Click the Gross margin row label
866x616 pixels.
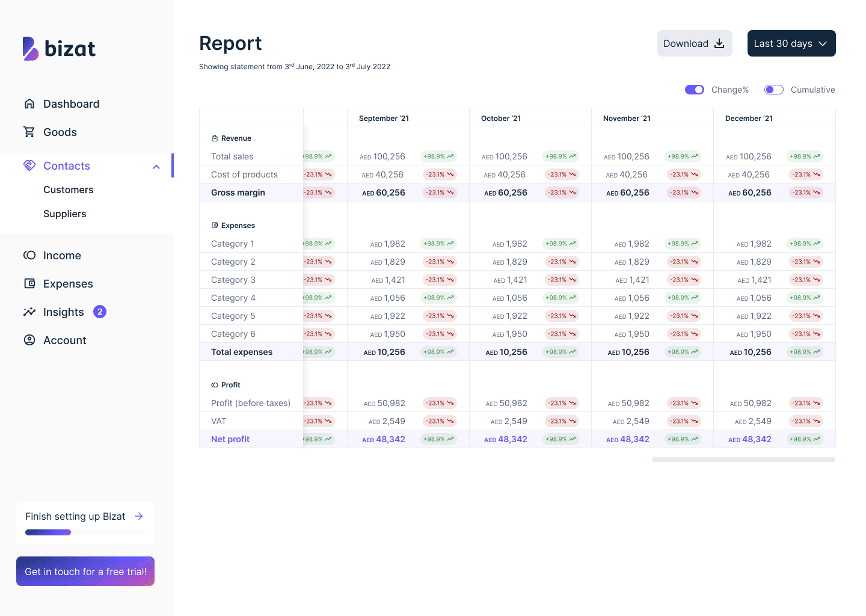(238, 192)
